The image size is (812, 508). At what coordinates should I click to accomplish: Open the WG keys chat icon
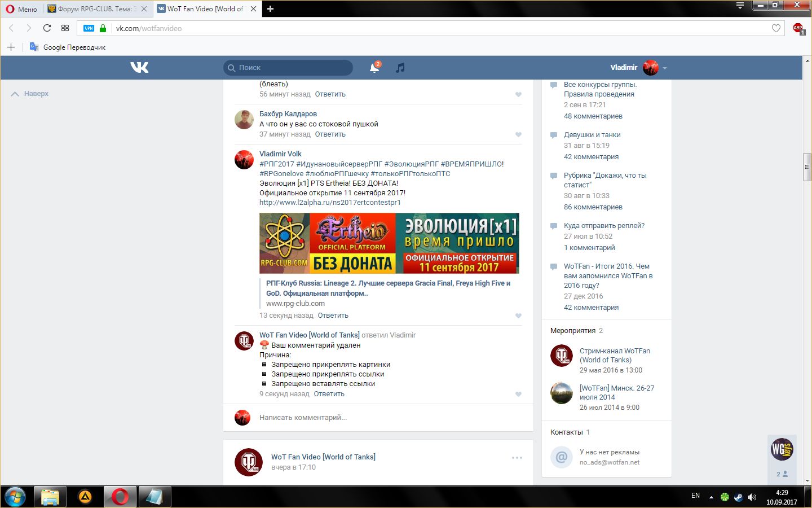(782, 449)
